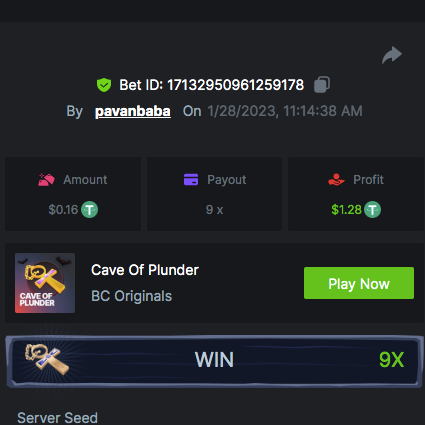The height and width of the screenshot is (425, 425).
Task: Copy the Bet ID with copy icon
Action: pyautogui.click(x=322, y=85)
